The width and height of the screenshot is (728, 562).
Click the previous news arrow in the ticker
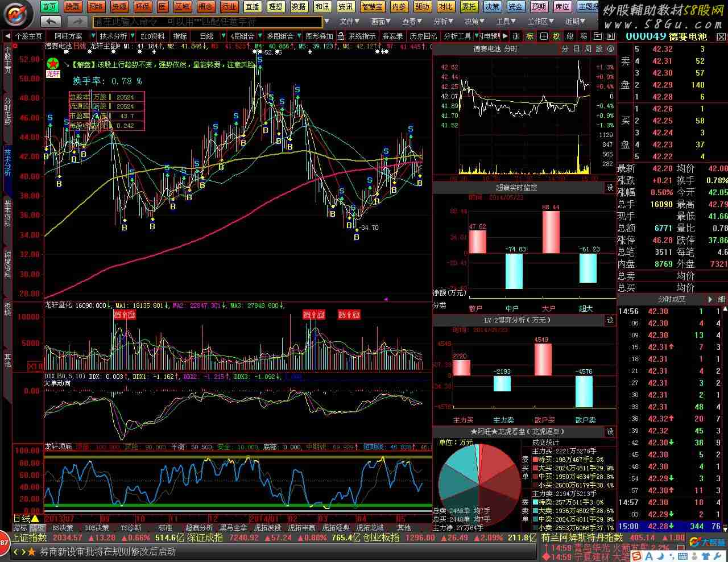tap(16, 552)
